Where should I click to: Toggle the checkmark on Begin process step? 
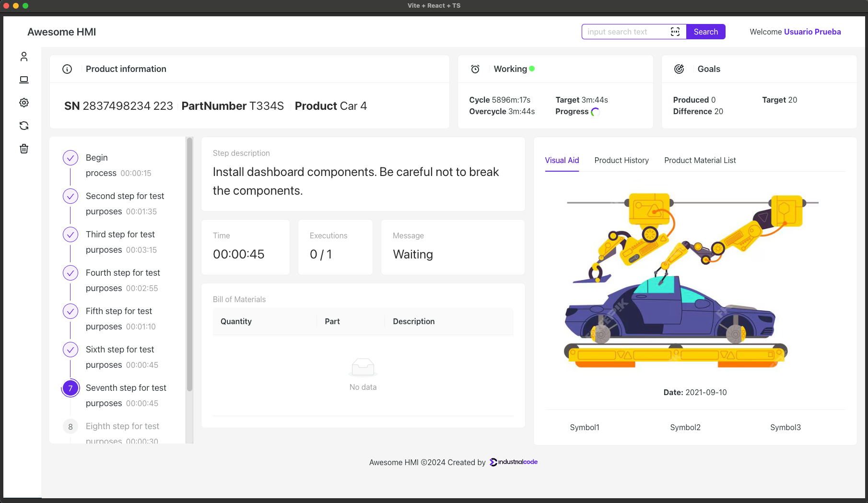pyautogui.click(x=70, y=157)
